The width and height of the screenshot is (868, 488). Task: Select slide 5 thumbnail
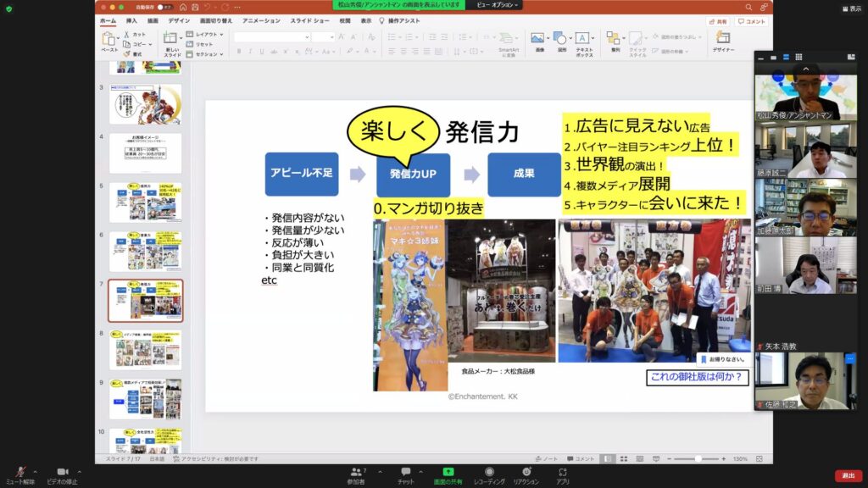pos(146,202)
